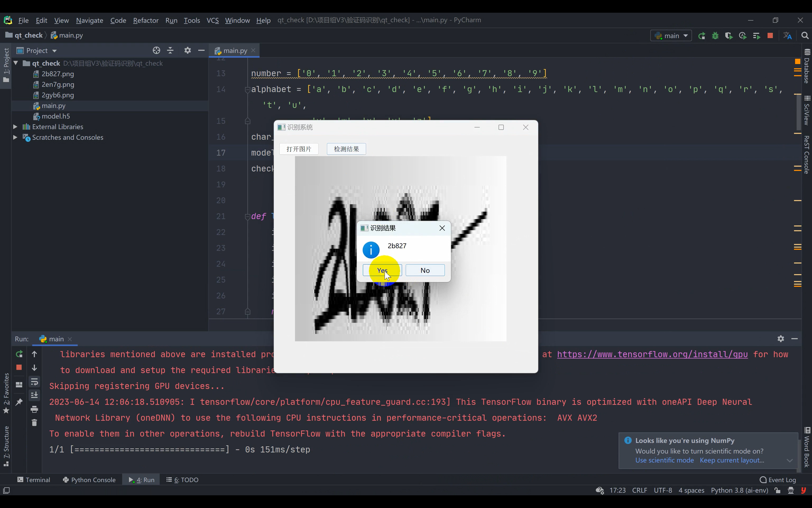Expand the NumPy notification chevron

pos(790,461)
